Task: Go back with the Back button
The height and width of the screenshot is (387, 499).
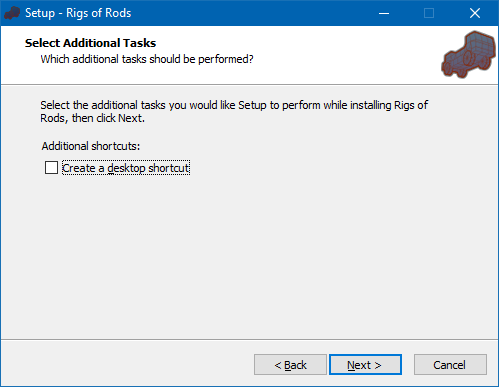Action: (x=290, y=365)
